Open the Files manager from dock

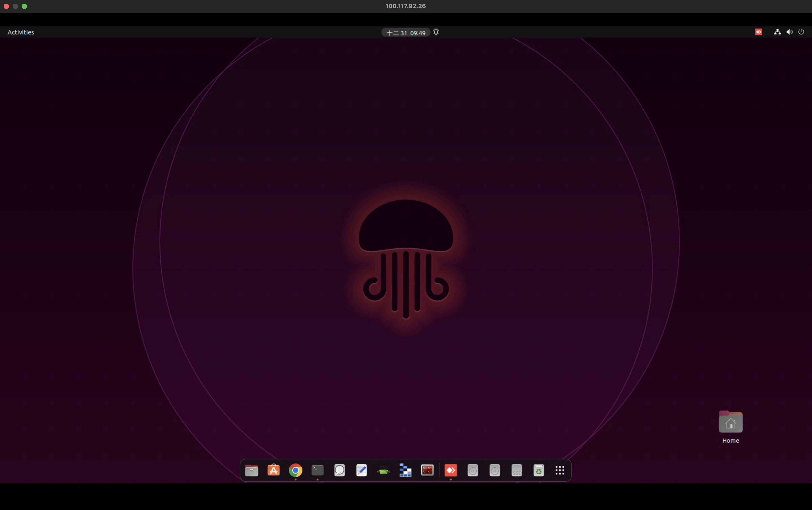pyautogui.click(x=251, y=470)
